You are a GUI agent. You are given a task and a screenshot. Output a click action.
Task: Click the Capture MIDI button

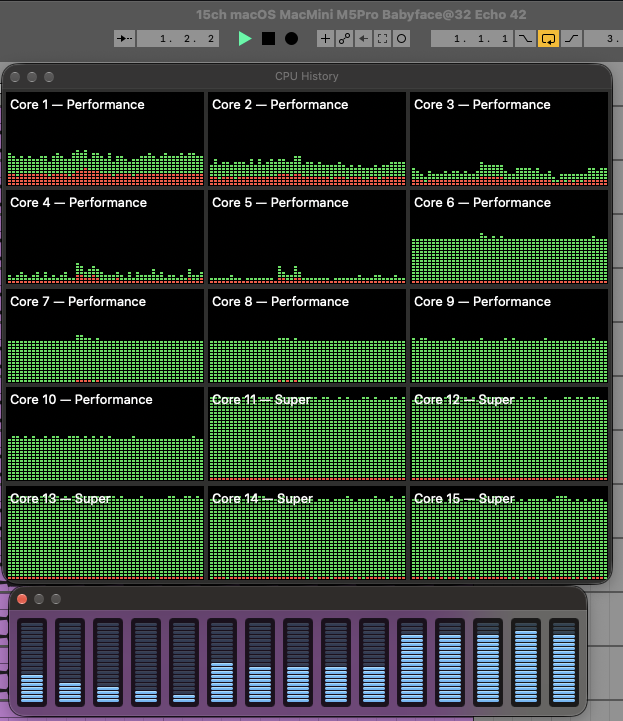[x=382, y=39]
